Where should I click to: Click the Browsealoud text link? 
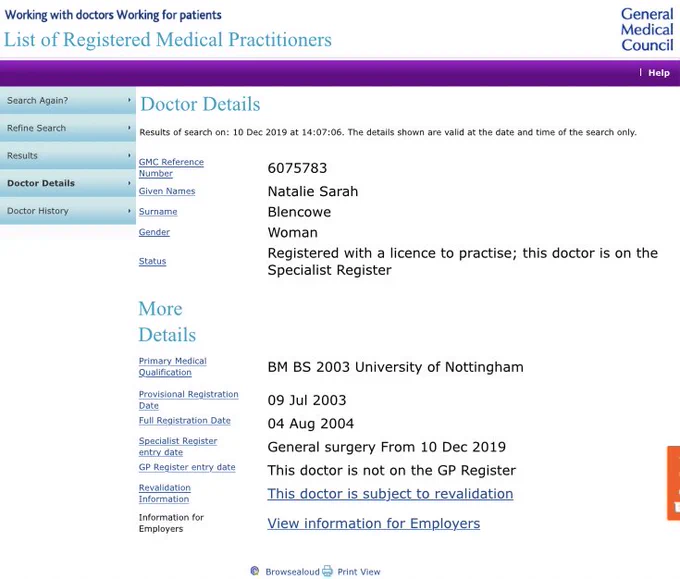(x=292, y=572)
